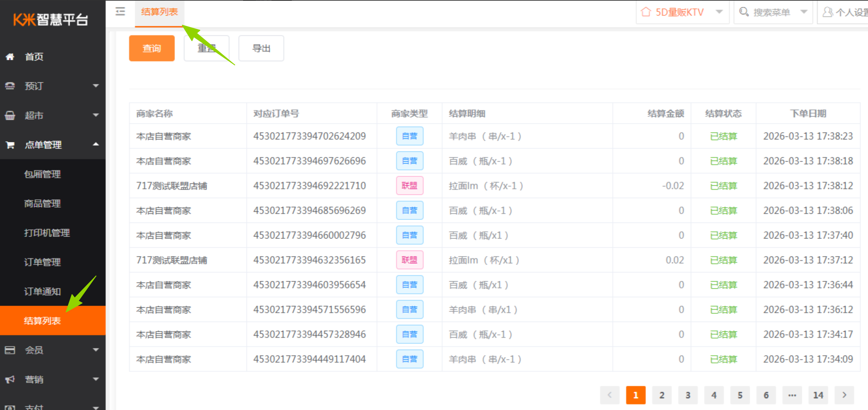Click the house icon beside 5D星贩KTV
The image size is (868, 410).
pos(646,12)
